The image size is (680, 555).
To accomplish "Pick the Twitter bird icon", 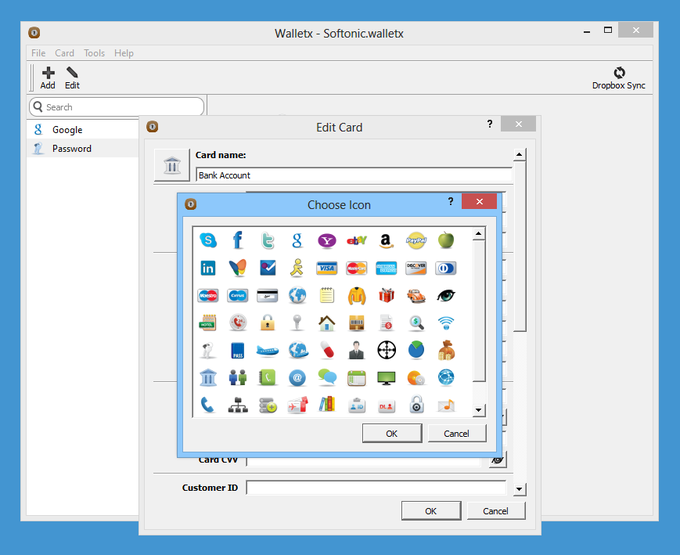I will point(268,240).
